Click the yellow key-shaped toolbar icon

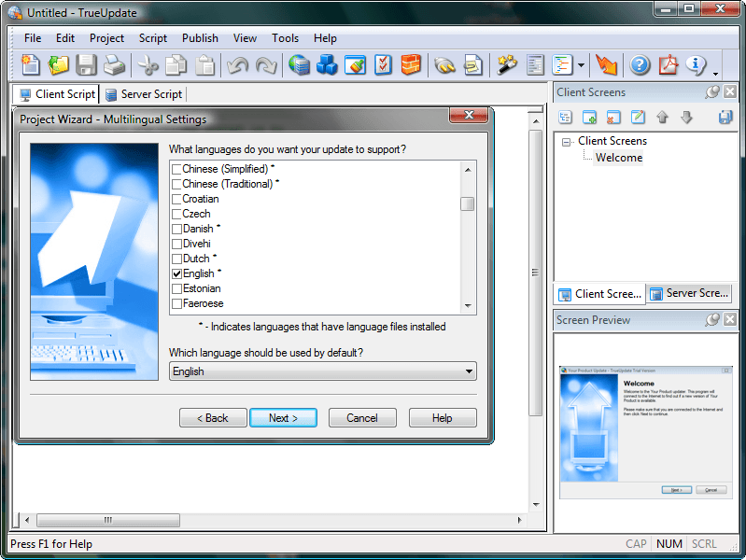444,65
